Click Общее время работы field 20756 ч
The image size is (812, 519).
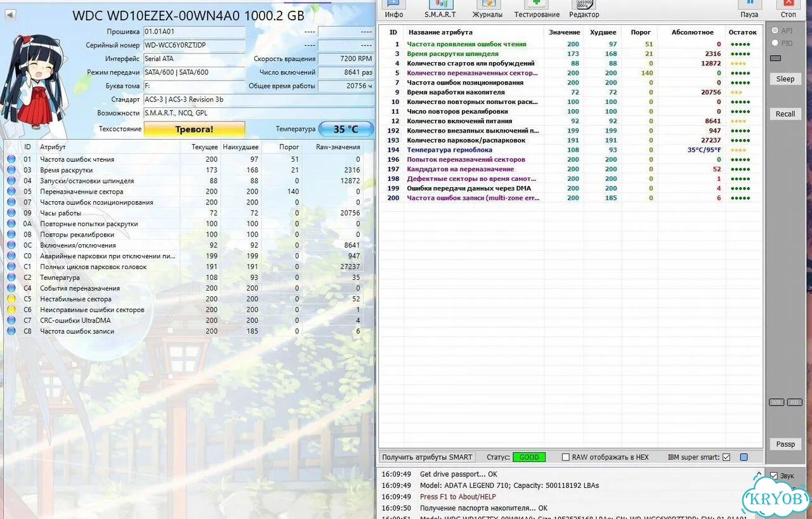click(346, 86)
